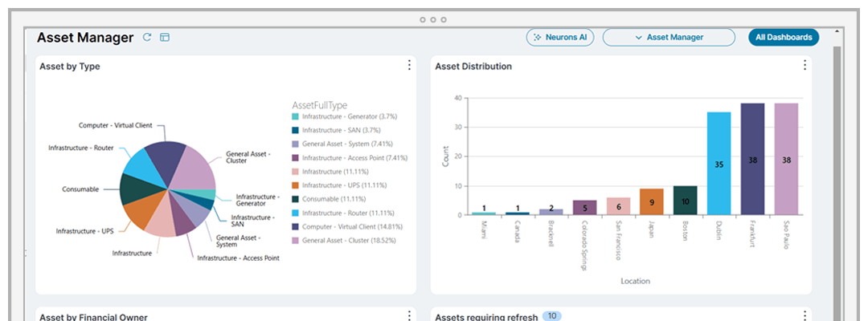Click the 10 badge beside Assets requiring refresh
Screen dimensions: 868x321
click(x=551, y=316)
